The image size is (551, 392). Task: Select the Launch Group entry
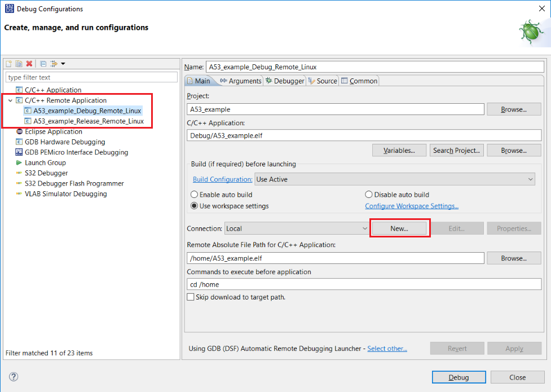pos(45,162)
